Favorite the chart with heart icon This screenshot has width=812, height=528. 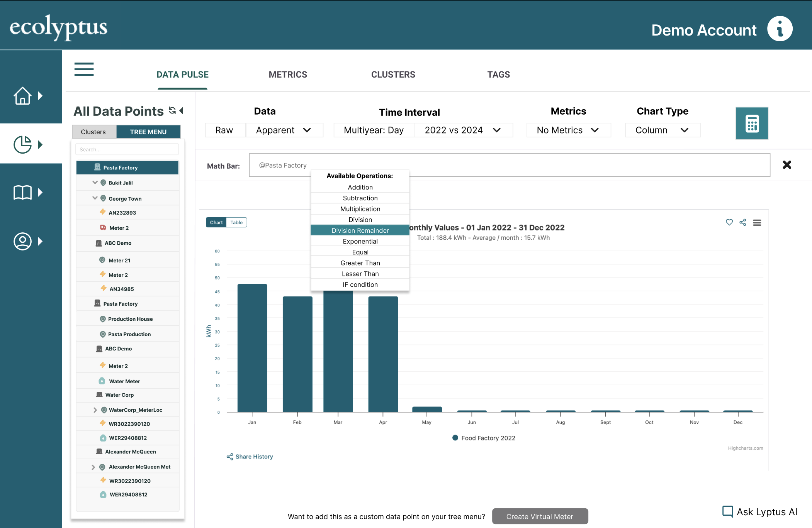pyautogui.click(x=729, y=222)
